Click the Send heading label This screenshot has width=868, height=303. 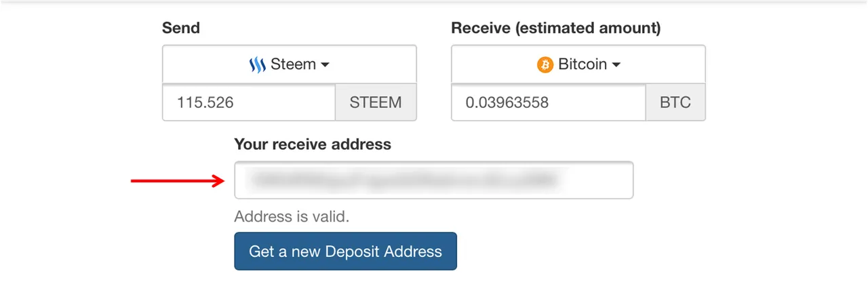[181, 28]
